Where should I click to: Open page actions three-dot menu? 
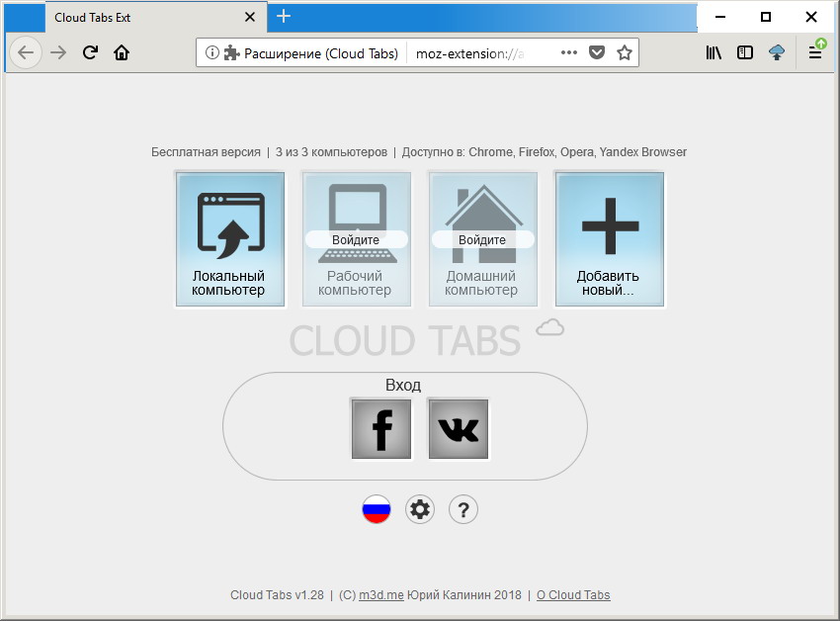pos(569,52)
